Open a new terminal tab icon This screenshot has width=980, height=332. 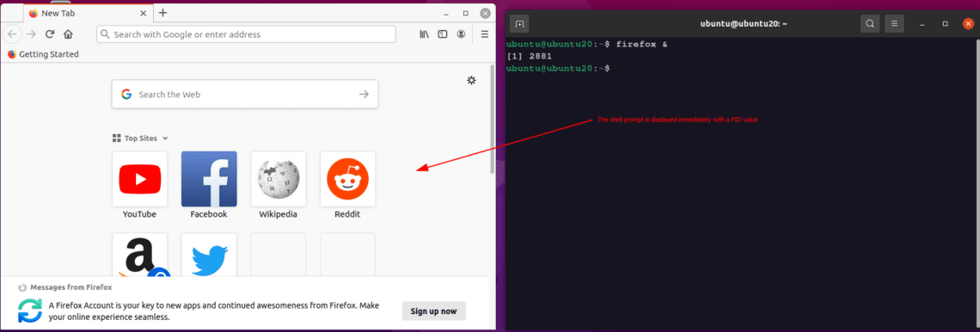(x=519, y=24)
